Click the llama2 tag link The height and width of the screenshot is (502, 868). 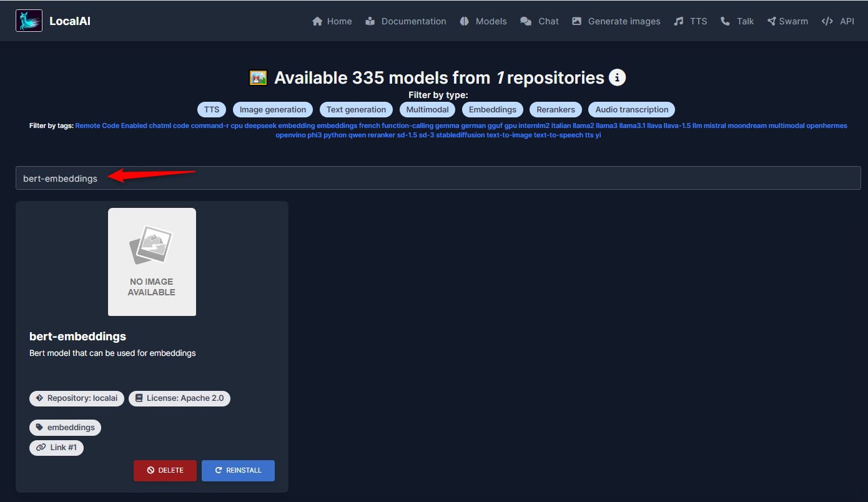click(x=584, y=125)
